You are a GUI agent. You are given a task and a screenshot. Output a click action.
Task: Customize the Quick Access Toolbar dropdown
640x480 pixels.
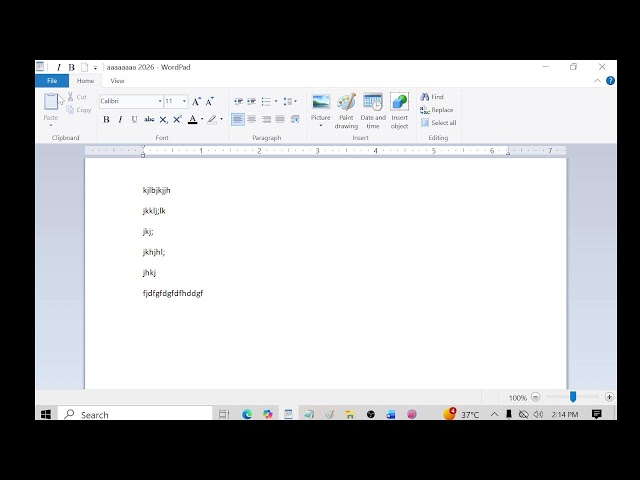click(95, 68)
